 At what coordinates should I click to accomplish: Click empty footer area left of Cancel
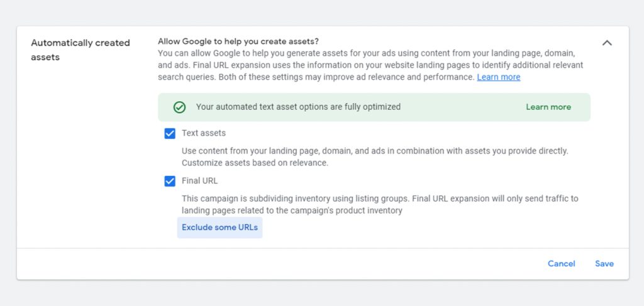pos(279,264)
